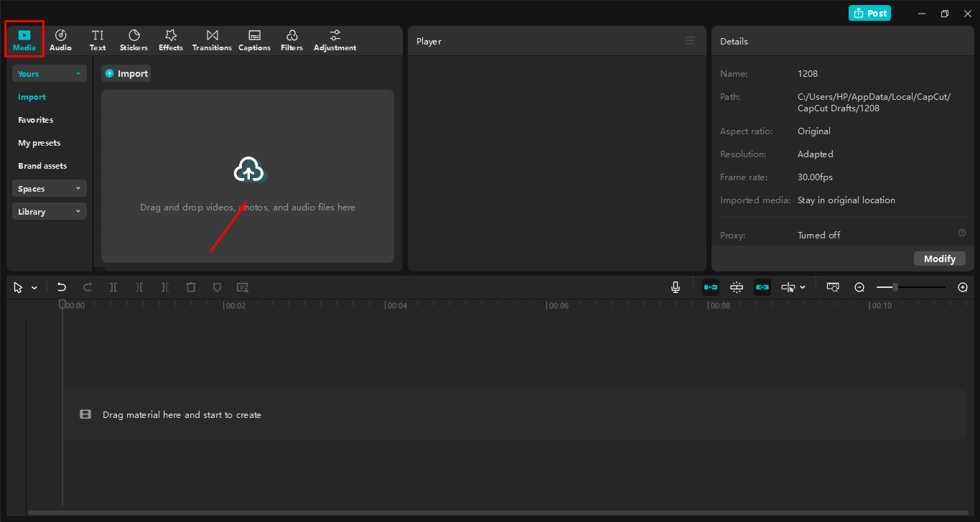The image size is (980, 522).
Task: Click the Undo icon in the timeline toolbar
Action: [x=61, y=286]
